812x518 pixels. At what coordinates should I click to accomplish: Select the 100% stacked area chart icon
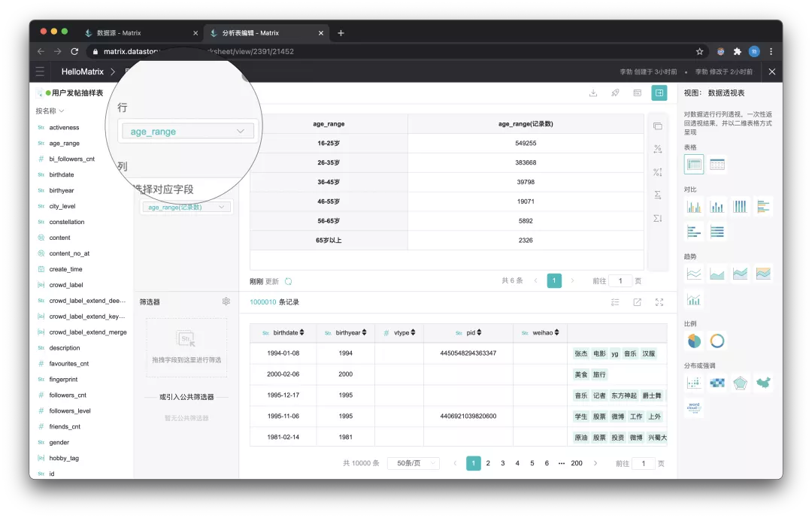pos(763,274)
